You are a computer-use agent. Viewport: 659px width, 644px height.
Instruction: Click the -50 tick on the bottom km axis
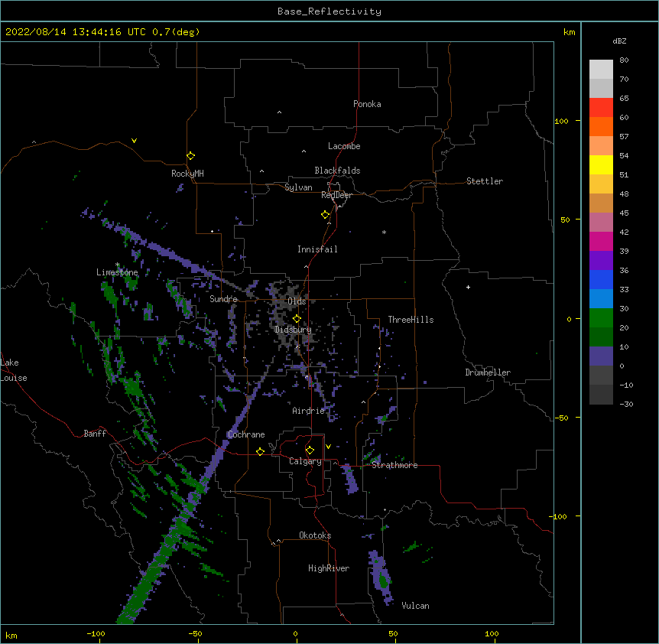(x=195, y=633)
